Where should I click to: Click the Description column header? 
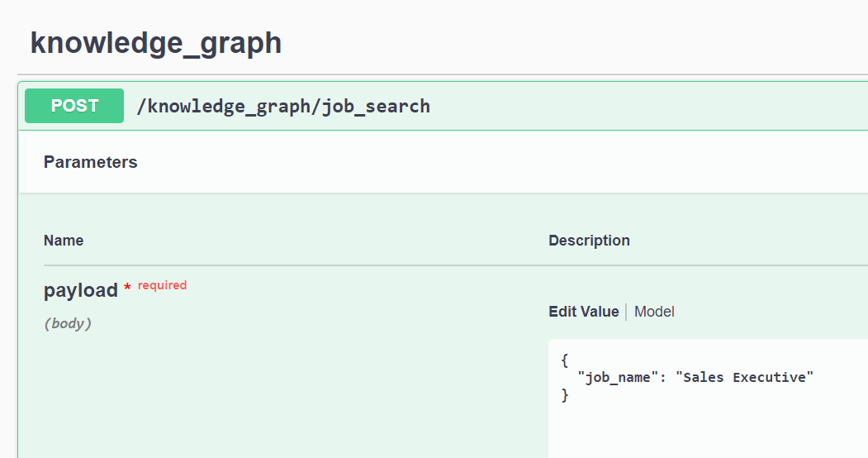589,241
